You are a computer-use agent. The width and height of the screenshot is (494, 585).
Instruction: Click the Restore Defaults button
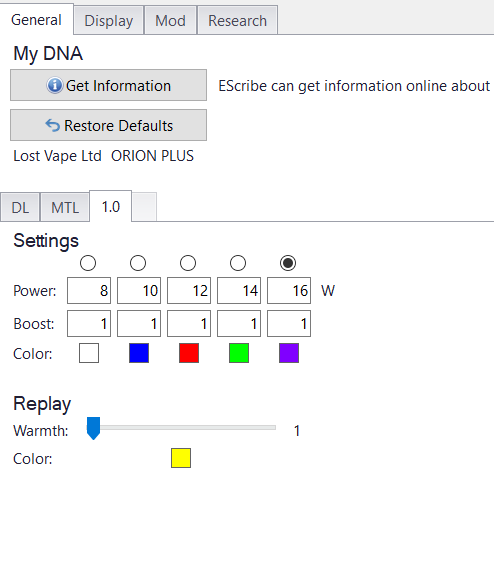108,125
